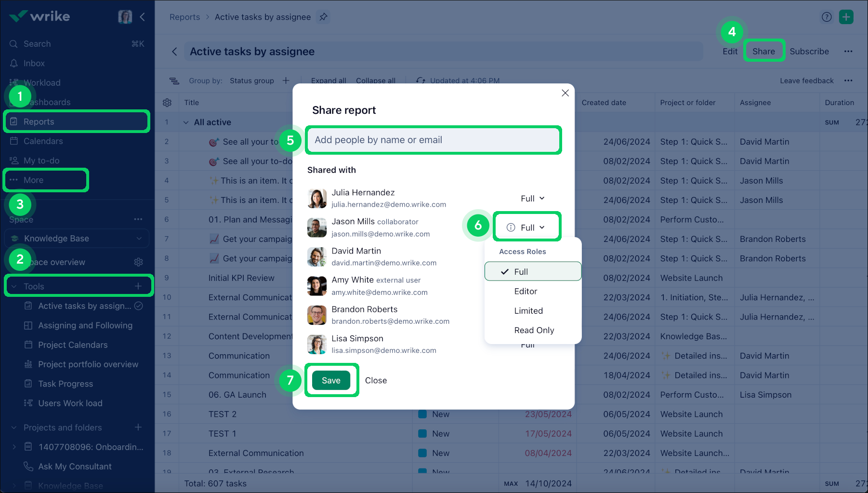
Task: Click Save in the Share report dialog
Action: pyautogui.click(x=331, y=380)
